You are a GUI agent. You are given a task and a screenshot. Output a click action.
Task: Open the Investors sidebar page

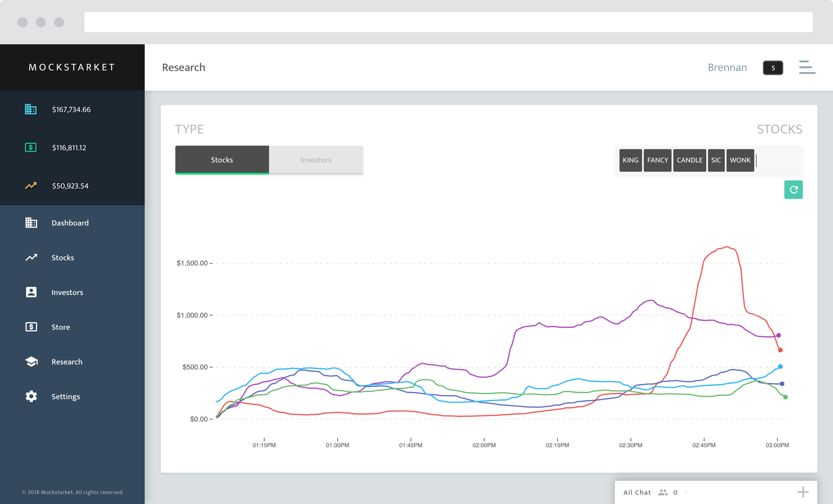tap(67, 292)
